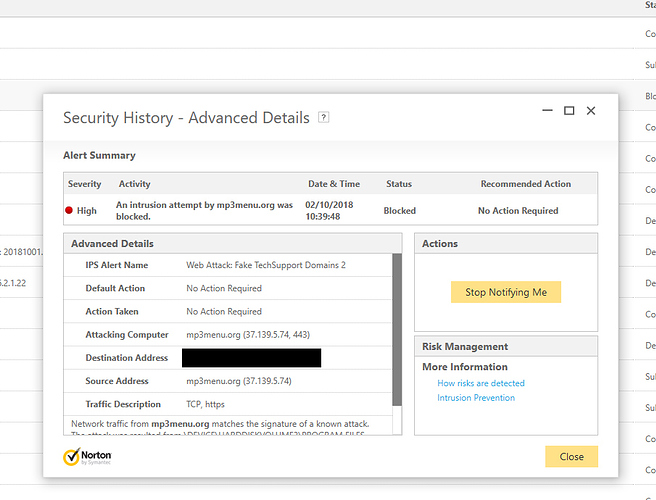Select the intrusion attempt alert row
Image resolution: width=656 pixels, height=500 pixels.
coord(331,210)
